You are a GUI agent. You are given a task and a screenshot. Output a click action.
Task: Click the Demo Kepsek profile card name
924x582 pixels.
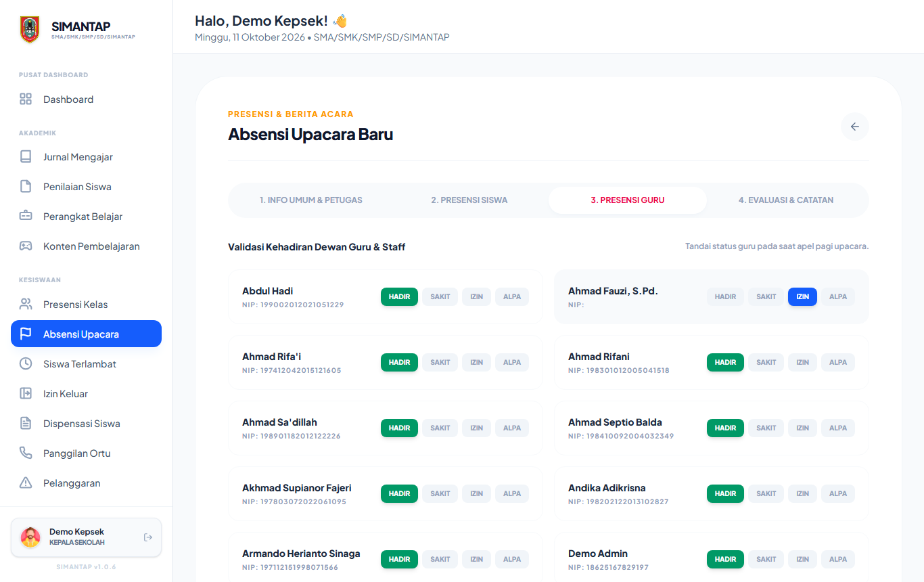click(x=76, y=532)
